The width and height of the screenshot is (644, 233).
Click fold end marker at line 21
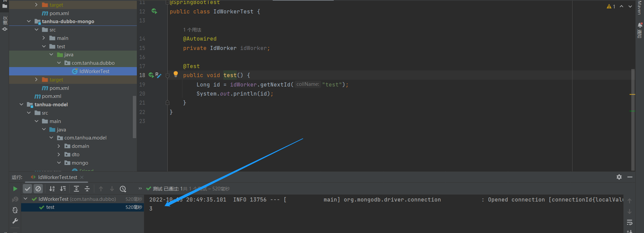click(167, 103)
